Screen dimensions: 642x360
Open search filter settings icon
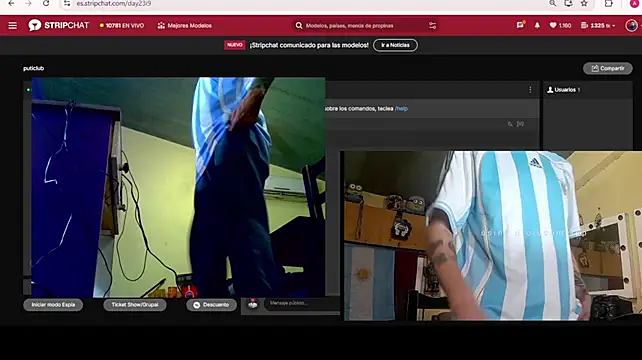tap(432, 26)
